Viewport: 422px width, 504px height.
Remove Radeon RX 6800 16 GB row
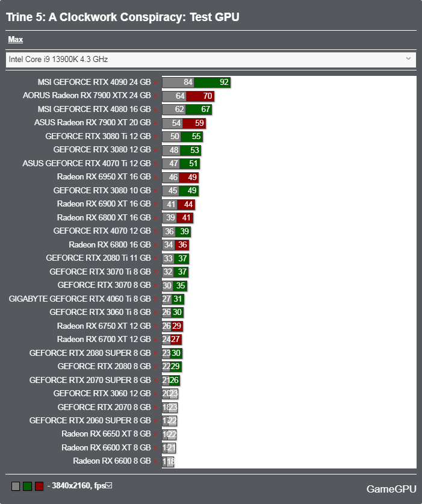(155, 245)
